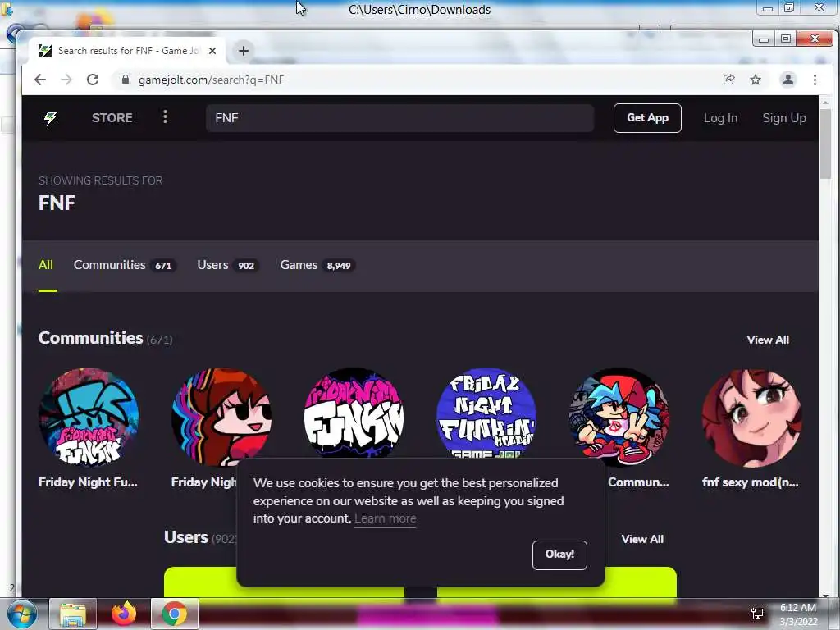The image size is (840, 630).
Task: Click the network tray icon
Action: 757,614
